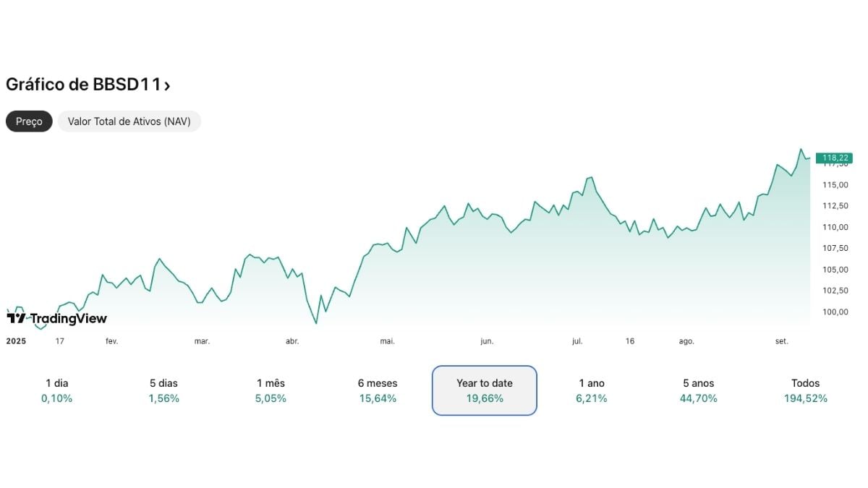Screen dimensions: 868x488
Task: Click the chevron next to BBSD11
Action: tap(168, 85)
